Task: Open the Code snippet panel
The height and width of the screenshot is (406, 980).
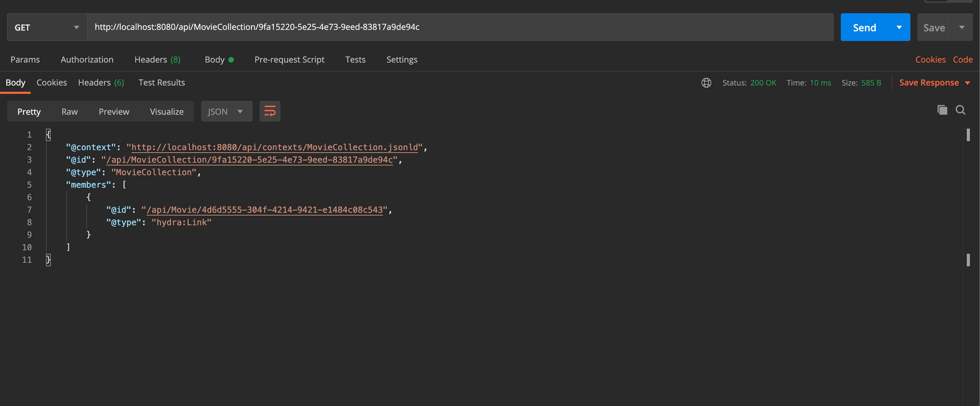Action: click(x=963, y=60)
